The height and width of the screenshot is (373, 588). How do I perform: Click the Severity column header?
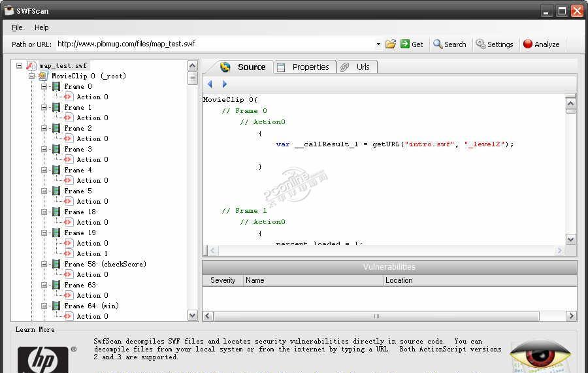(x=223, y=280)
